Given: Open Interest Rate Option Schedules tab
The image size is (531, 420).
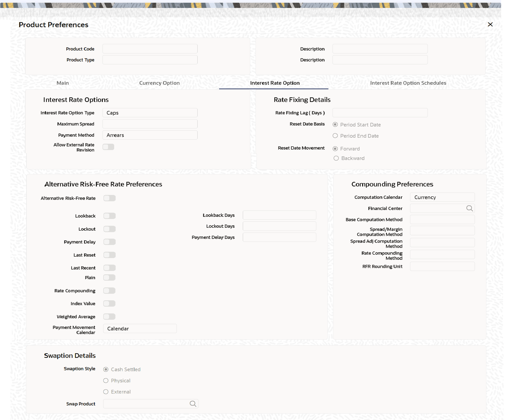Looking at the screenshot, I should click(408, 83).
